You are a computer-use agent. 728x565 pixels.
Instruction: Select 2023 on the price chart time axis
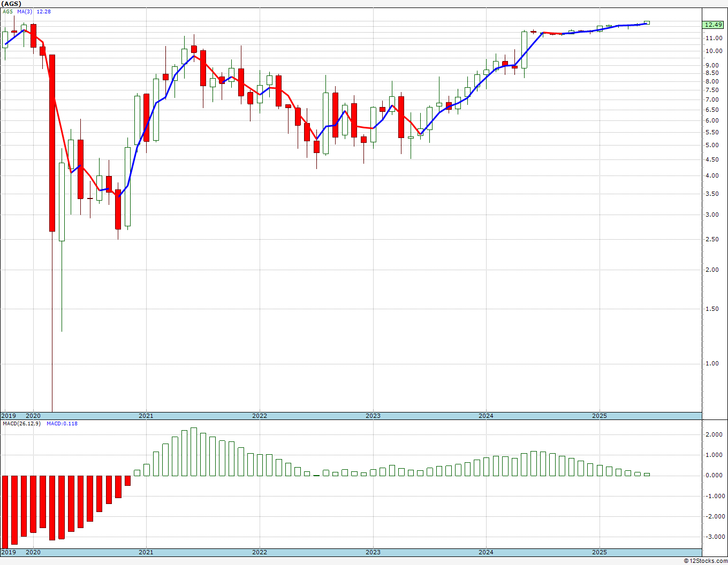click(373, 416)
